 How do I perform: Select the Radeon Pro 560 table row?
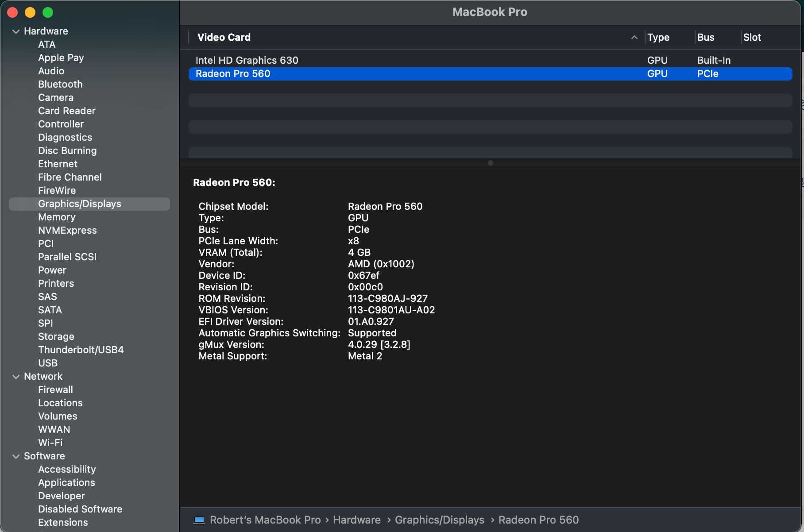pos(490,74)
